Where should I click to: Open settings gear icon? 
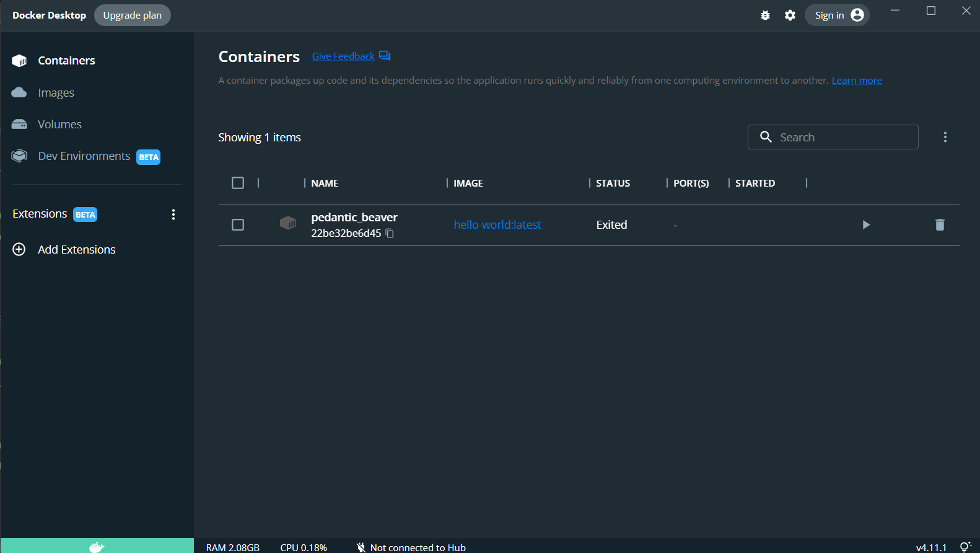[x=790, y=15]
